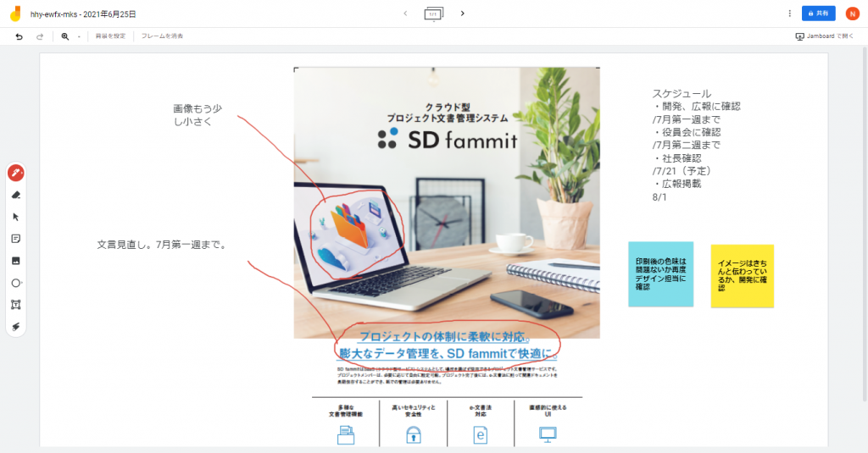Select the yellow sticky note

tap(742, 275)
